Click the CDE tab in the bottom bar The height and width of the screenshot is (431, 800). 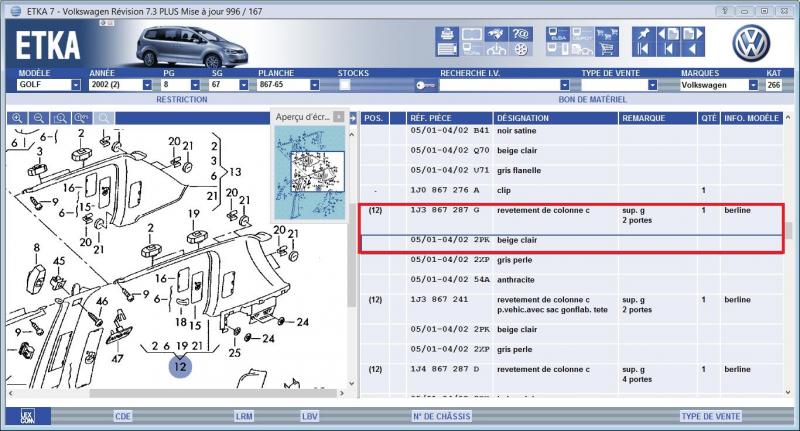(122, 416)
